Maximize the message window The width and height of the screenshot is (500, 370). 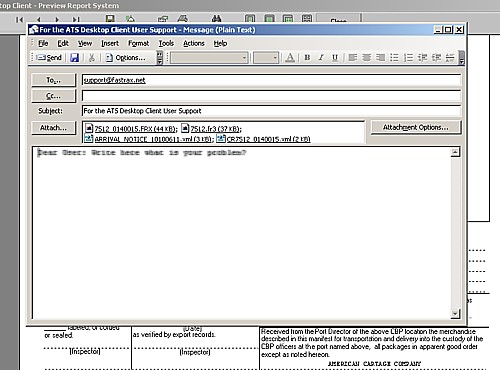pos(448,30)
